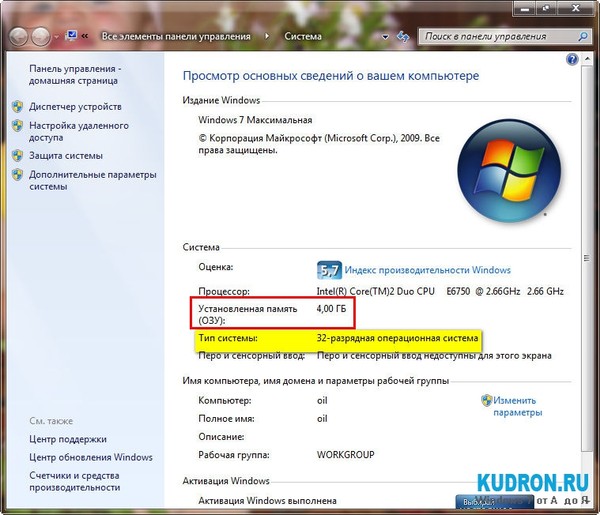Screen dimensions: 600x515
Task: Open 'Центр обновления Windows' link
Action: (x=91, y=457)
